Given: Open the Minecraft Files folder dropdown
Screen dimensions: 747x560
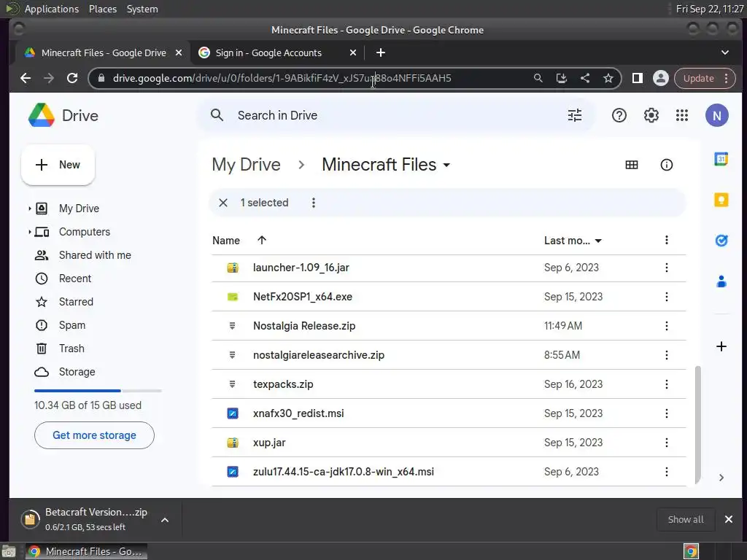Looking at the screenshot, I should 446,165.
